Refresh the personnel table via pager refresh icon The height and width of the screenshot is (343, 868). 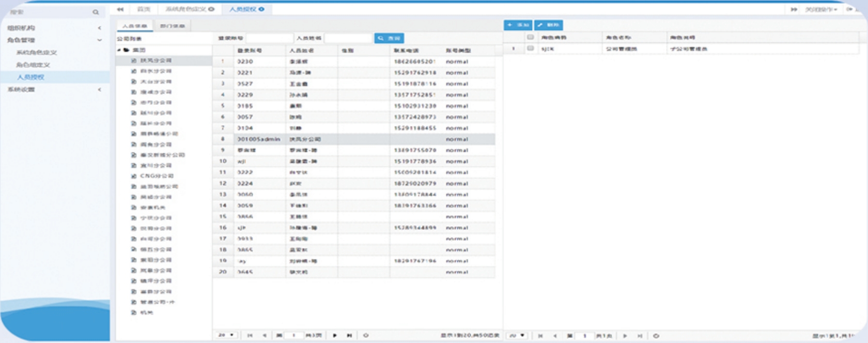pos(366,335)
